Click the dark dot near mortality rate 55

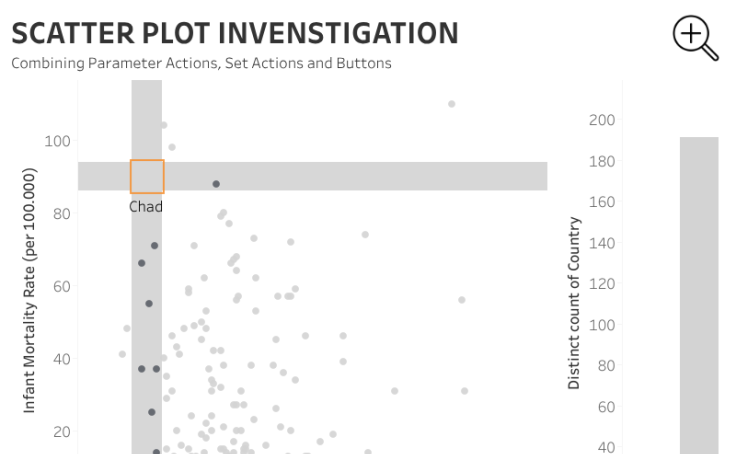click(x=149, y=303)
